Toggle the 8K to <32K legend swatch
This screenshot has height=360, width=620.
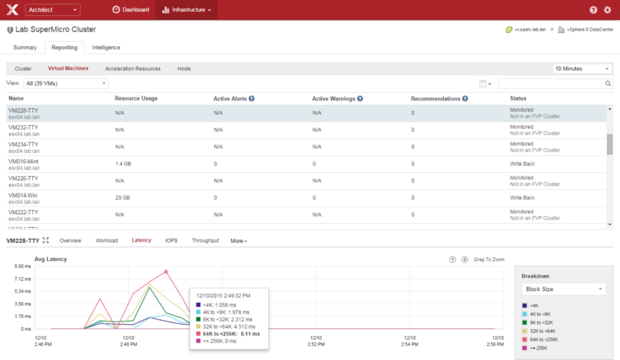(x=524, y=322)
